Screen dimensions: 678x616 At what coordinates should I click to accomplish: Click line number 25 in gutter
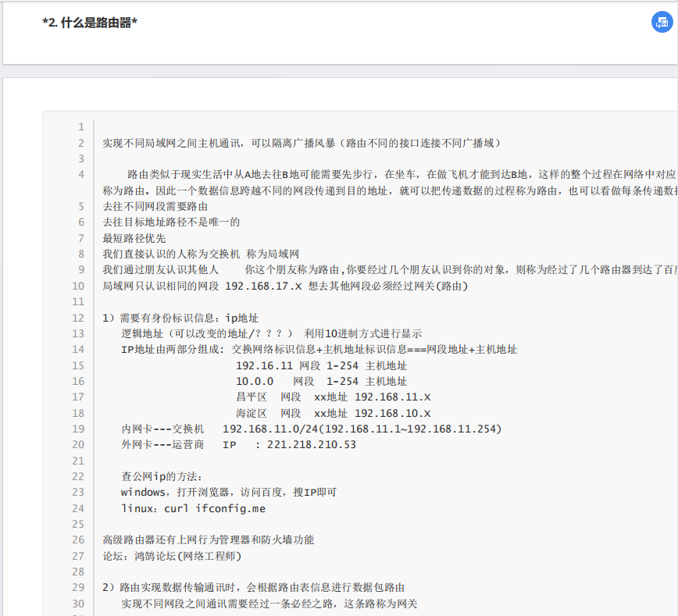(x=78, y=524)
